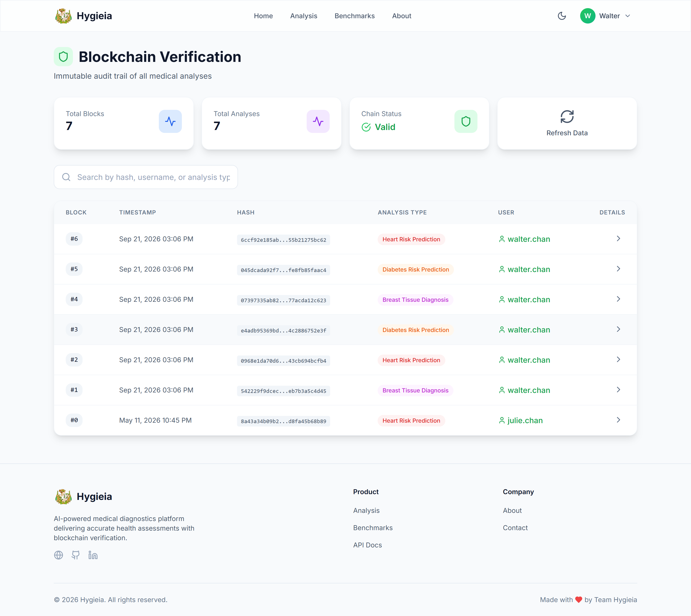The image size is (691, 616).
Task: Toggle dark mode moon icon
Action: (x=562, y=16)
